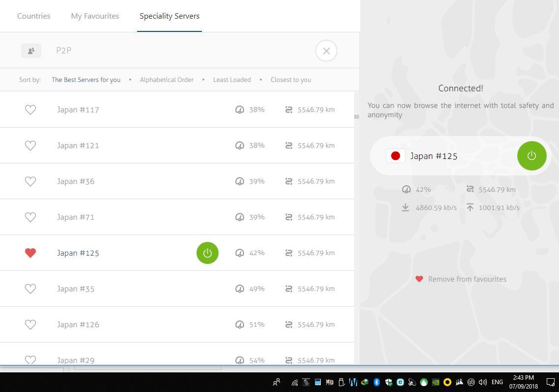
Task: Unfavourite Japan #125 using the red heart
Action: [30, 253]
